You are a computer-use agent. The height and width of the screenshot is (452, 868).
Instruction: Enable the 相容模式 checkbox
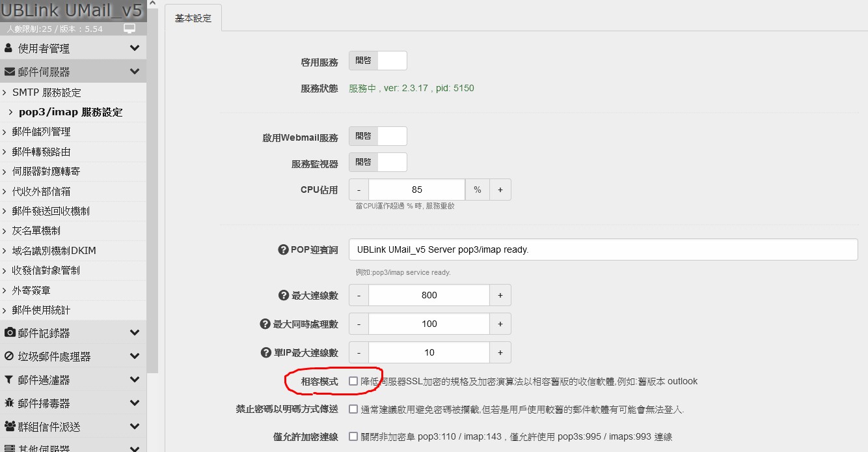(x=353, y=381)
